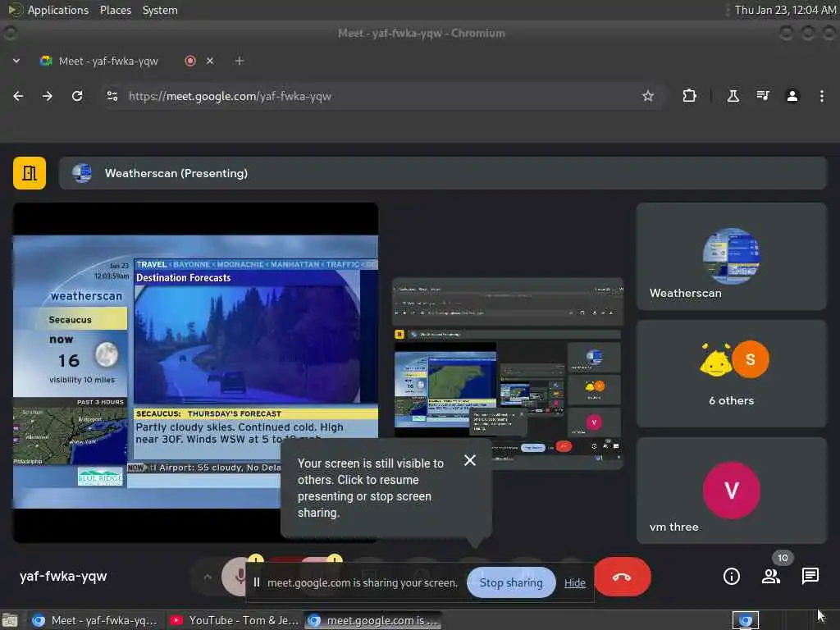This screenshot has width=840, height=630.
Task: Expand audio settings chevron beside microphone
Action: (208, 577)
